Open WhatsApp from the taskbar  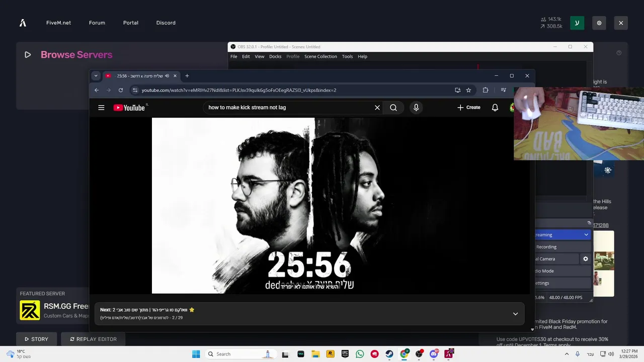(x=360, y=354)
